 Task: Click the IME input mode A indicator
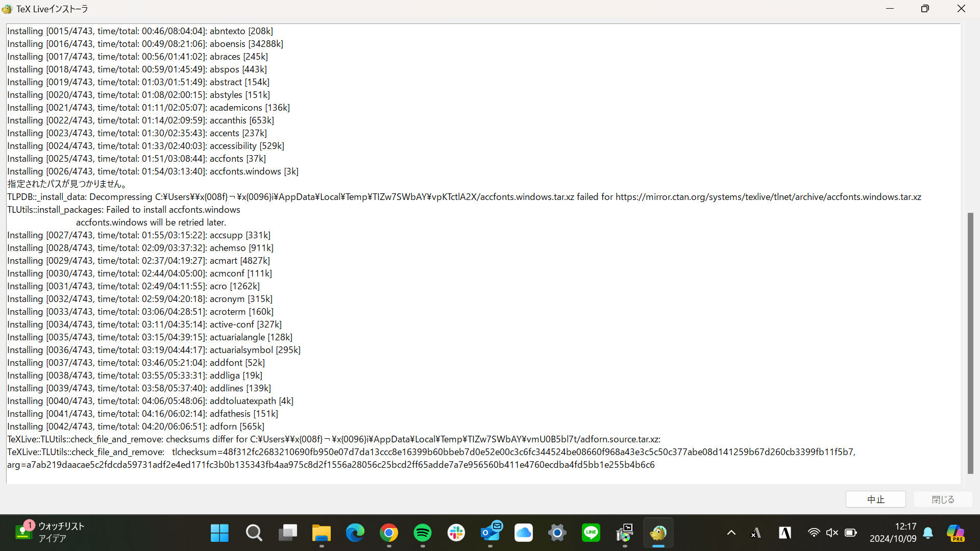pyautogui.click(x=756, y=533)
